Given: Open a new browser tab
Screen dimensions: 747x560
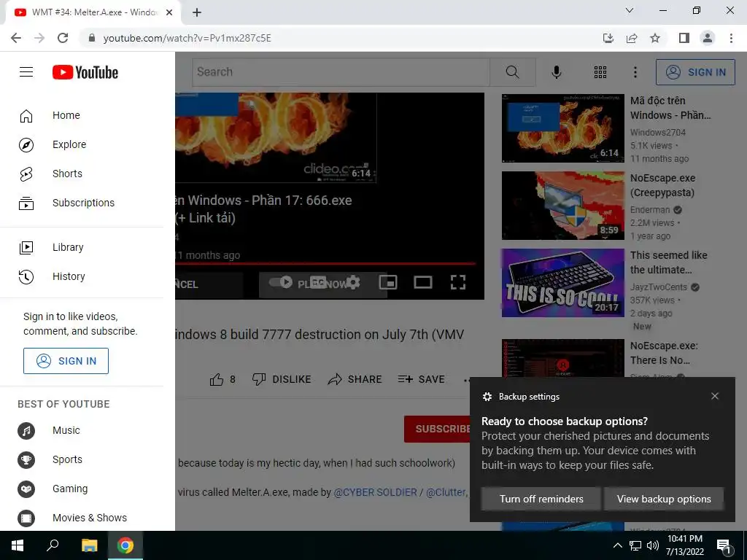Looking at the screenshot, I should pyautogui.click(x=197, y=12).
